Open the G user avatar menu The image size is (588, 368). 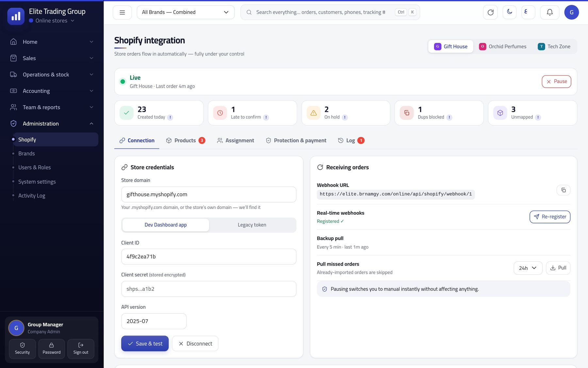571,12
